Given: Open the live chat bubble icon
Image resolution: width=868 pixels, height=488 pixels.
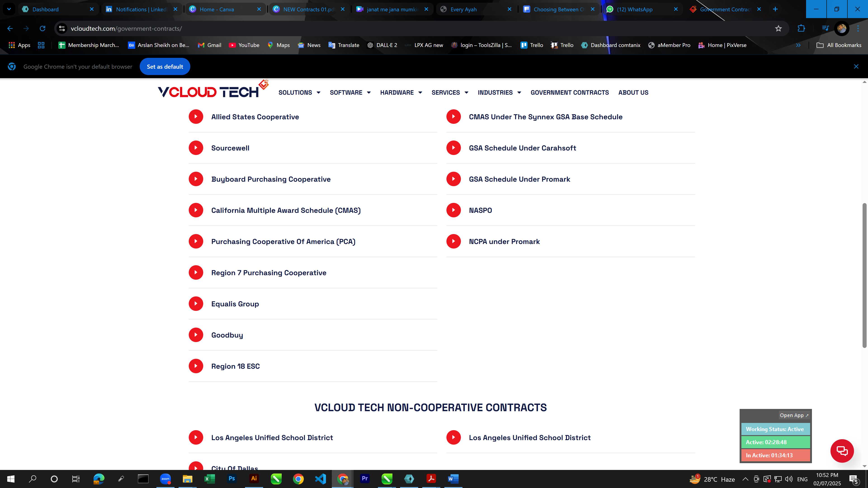Looking at the screenshot, I should coord(842,451).
